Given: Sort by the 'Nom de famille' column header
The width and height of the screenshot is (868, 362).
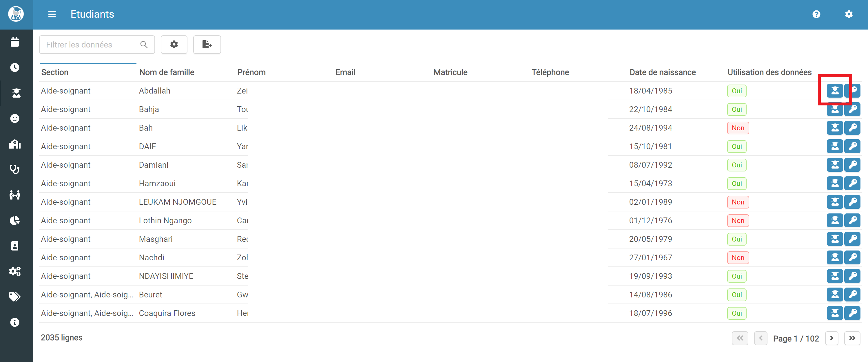Looking at the screenshot, I should (x=167, y=72).
